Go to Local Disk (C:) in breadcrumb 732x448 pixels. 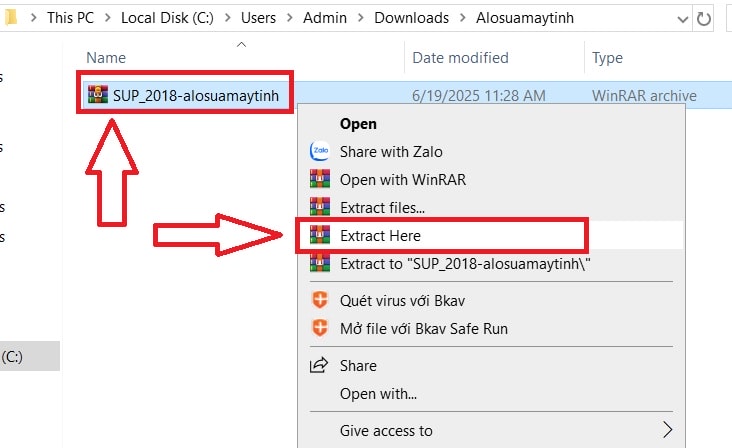(x=167, y=18)
